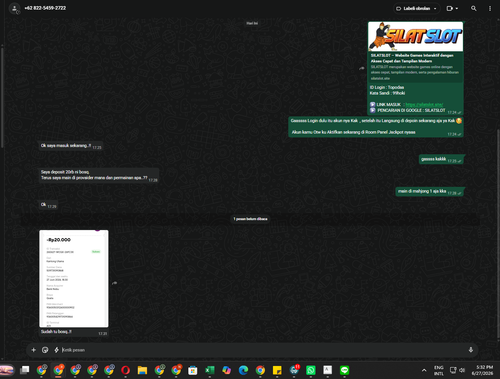This screenshot has height=379, width=500.
Task: Open the attach plus menu
Action: click(x=33, y=350)
